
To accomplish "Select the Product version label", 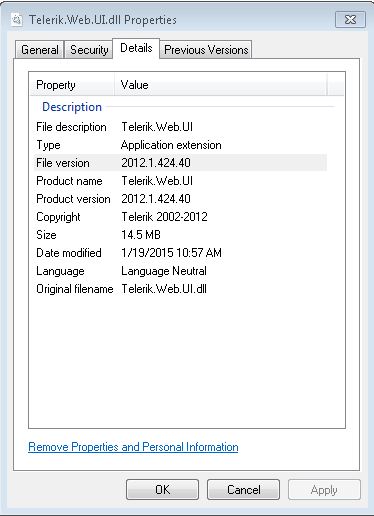I will (73, 199).
